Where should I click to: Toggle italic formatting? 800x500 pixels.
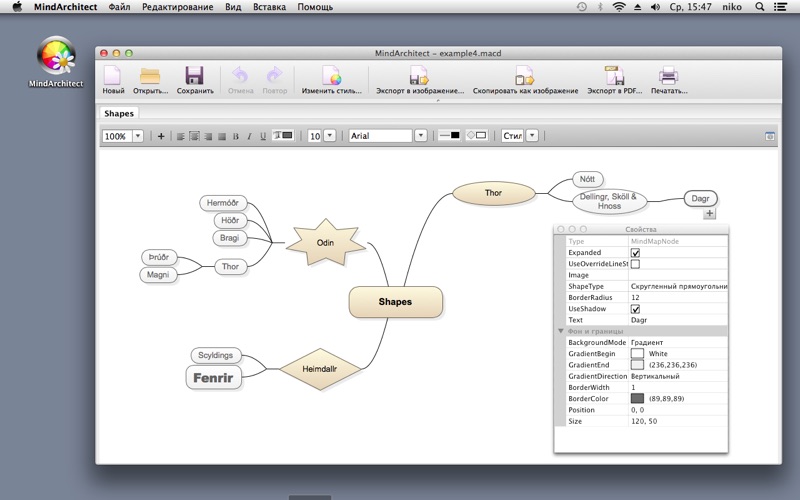tap(249, 136)
